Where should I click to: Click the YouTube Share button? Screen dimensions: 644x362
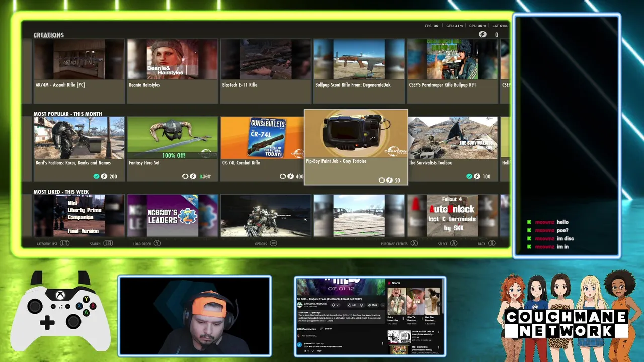tap(373, 305)
